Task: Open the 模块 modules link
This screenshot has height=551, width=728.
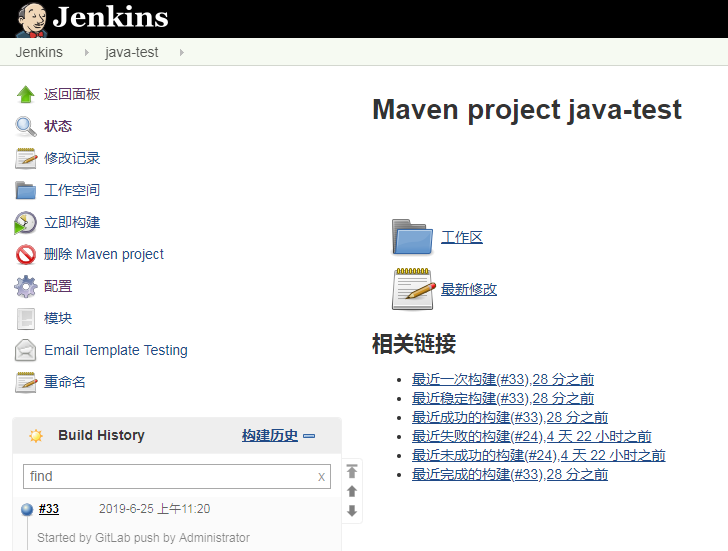Action: (58, 318)
